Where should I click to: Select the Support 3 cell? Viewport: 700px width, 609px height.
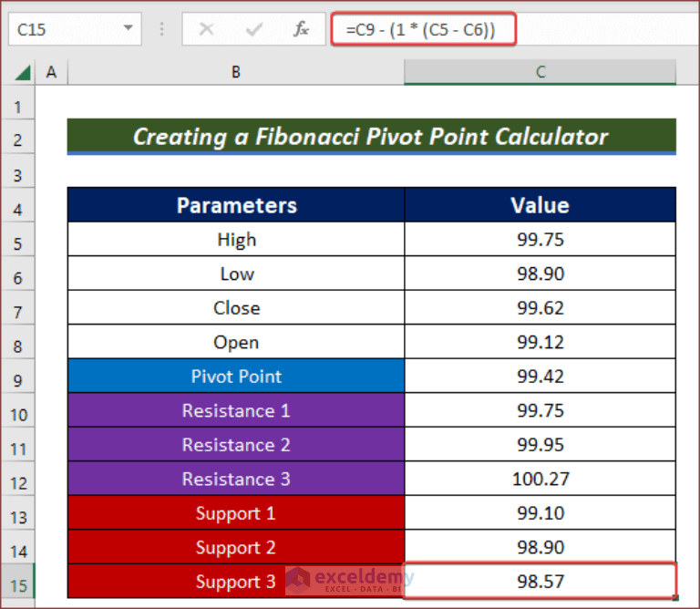(236, 582)
